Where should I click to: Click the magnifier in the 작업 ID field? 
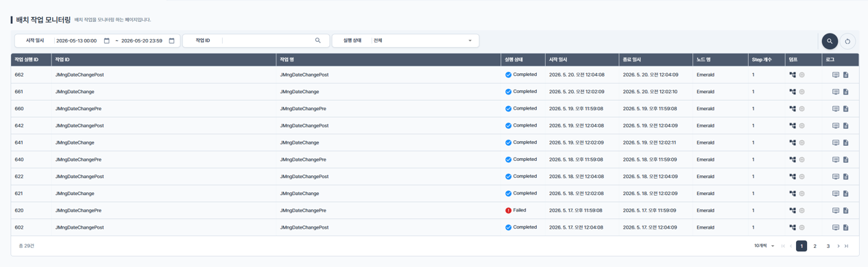coord(317,41)
